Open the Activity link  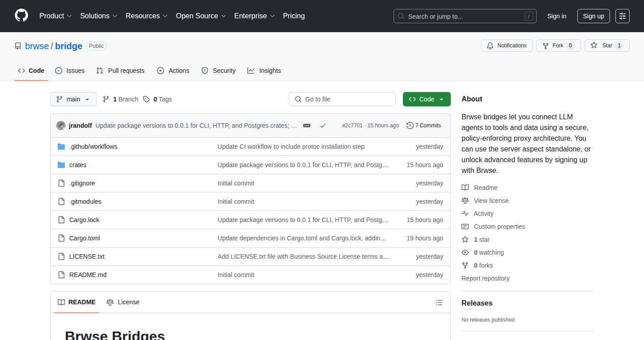tap(478, 214)
